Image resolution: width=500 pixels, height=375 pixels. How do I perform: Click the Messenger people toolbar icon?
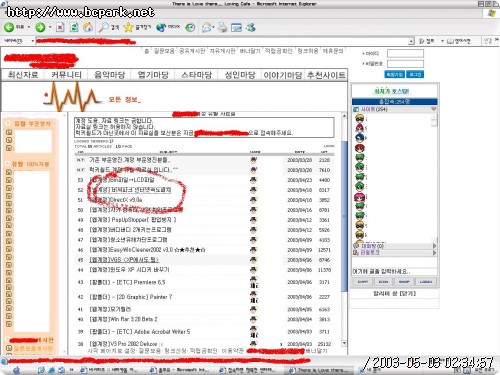pos(251,27)
